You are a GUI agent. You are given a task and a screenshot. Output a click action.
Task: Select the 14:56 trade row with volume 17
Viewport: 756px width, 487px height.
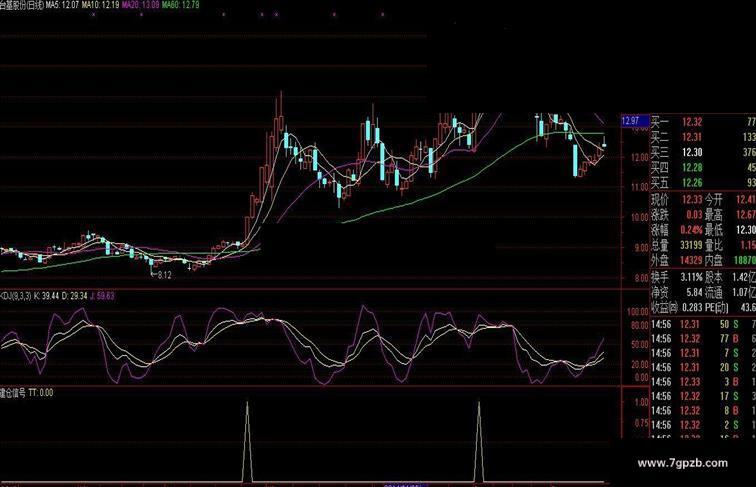[x=703, y=397]
